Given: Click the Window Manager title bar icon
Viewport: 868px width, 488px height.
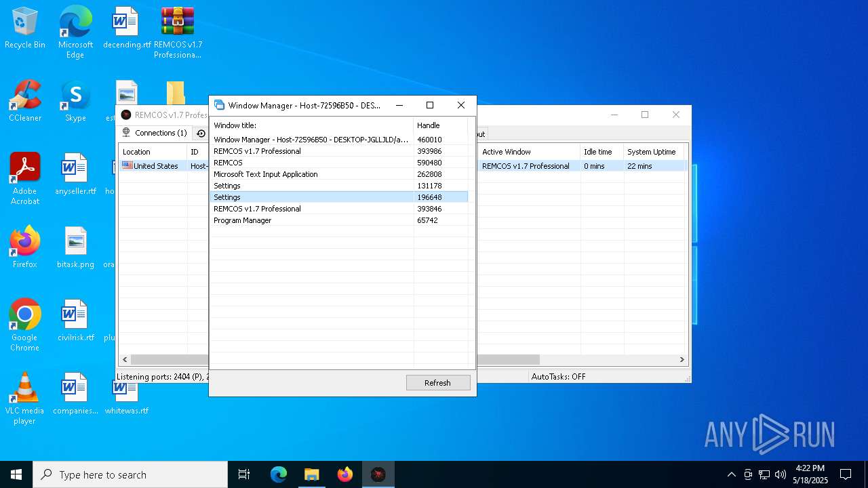Looking at the screenshot, I should coord(220,105).
